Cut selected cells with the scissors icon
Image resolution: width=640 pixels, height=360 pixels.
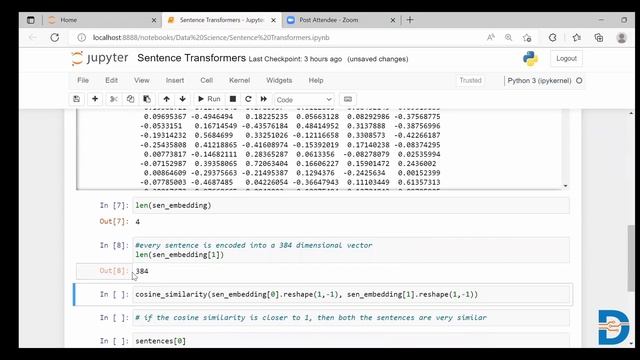(114, 99)
